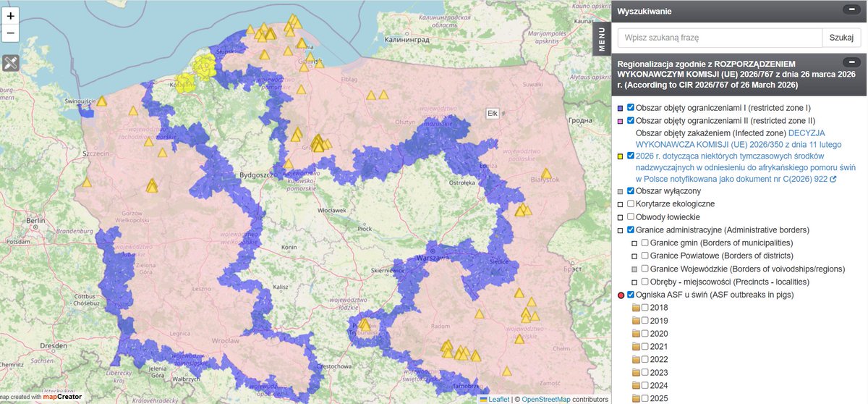Open the OpenStreetMap attribution link

pyautogui.click(x=546, y=399)
